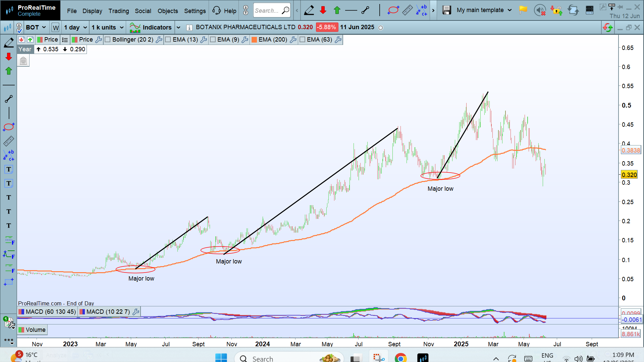Click the red down arrow in top toolbar

pos(323,10)
